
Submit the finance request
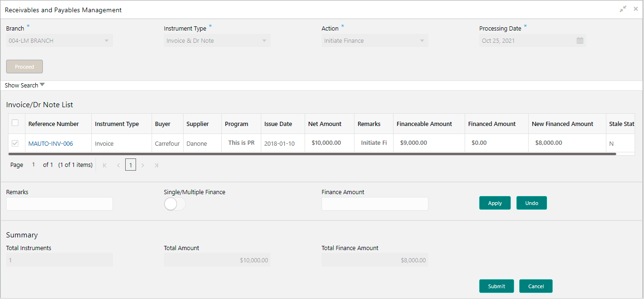pyautogui.click(x=496, y=286)
